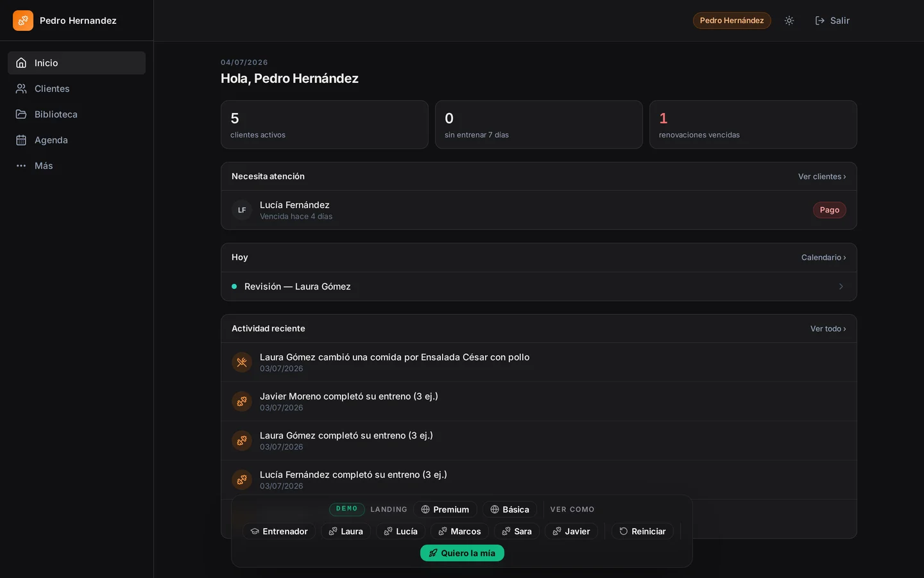Open the Básica landing option
The height and width of the screenshot is (578, 924).
(x=510, y=509)
